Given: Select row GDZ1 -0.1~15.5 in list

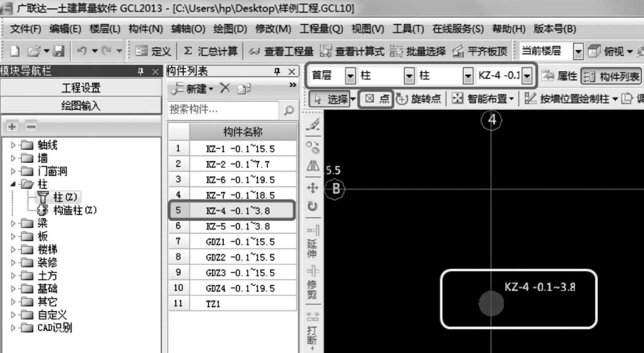Looking at the screenshot, I should pyautogui.click(x=233, y=242).
